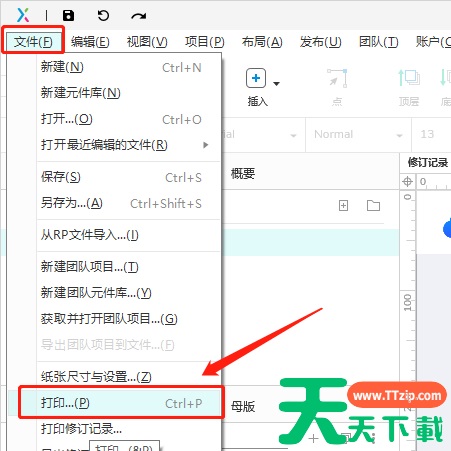
Task: Open the 修订记录 panel tab
Action: (428, 163)
